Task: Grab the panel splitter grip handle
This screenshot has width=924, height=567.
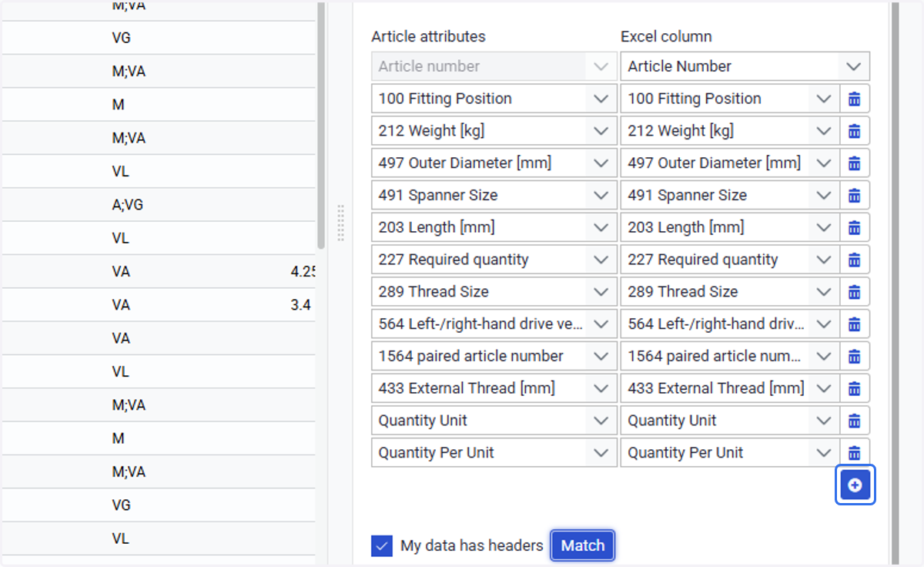Action: [340, 223]
